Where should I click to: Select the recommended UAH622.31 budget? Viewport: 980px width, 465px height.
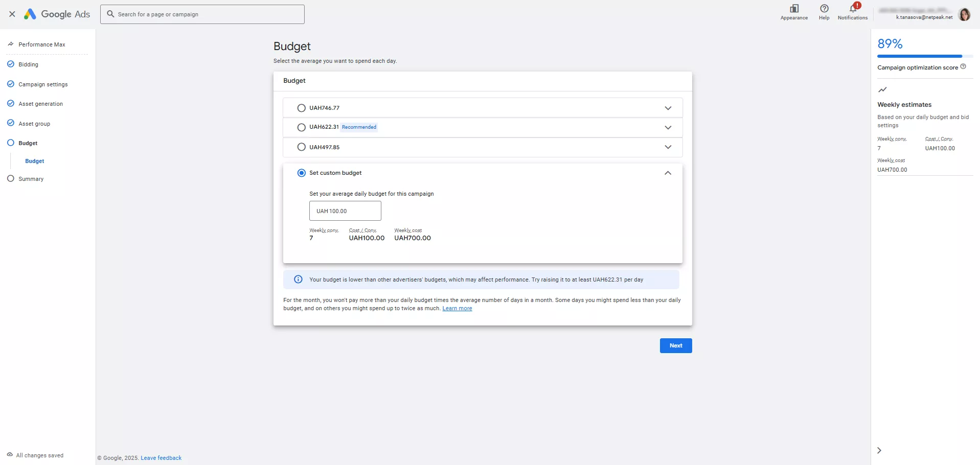[302, 127]
